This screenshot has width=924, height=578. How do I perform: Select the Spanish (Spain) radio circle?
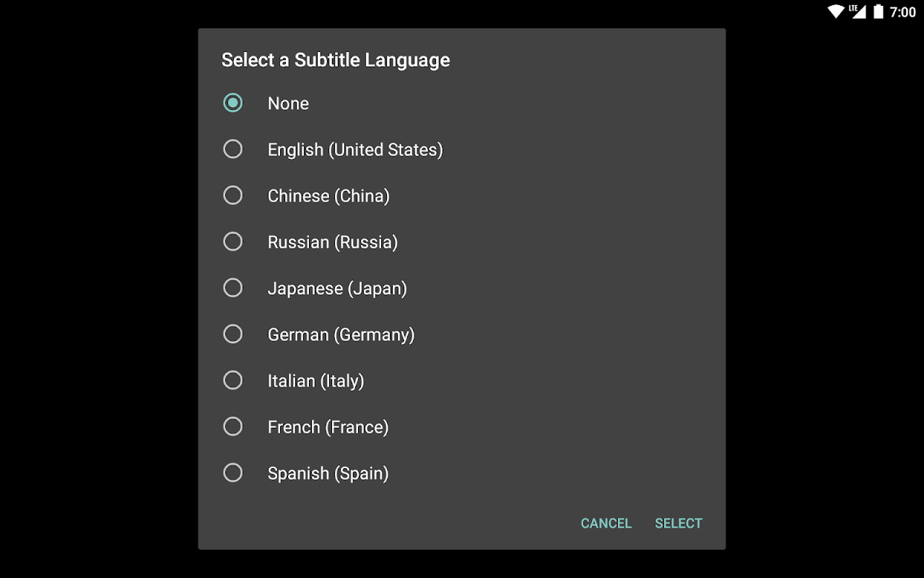click(232, 473)
